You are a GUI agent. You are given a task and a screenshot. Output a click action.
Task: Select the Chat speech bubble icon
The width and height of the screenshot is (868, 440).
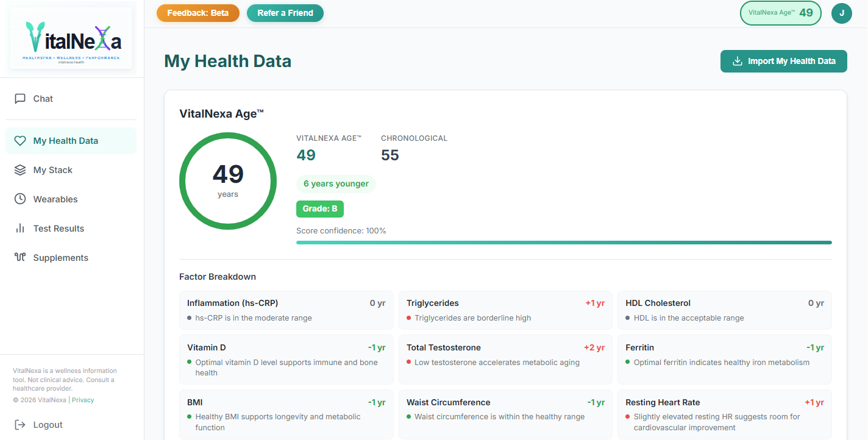[20, 98]
